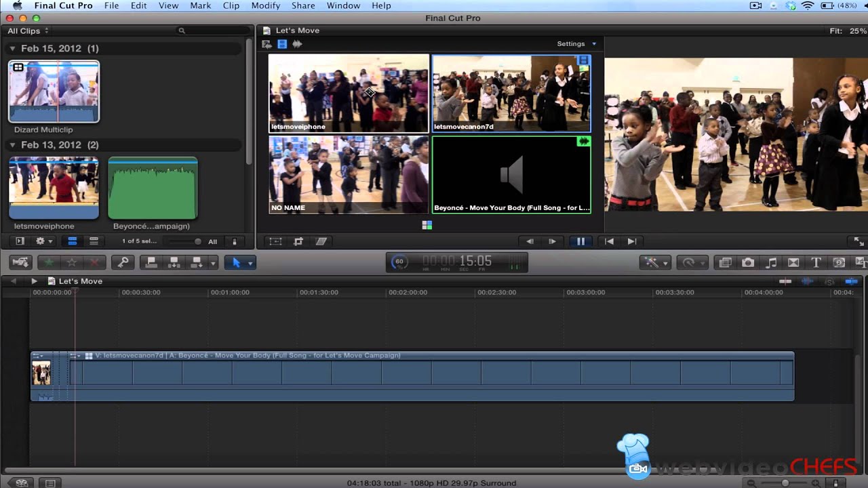The image size is (868, 488).
Task: Open the Music and Sound browser
Action: 771,262
